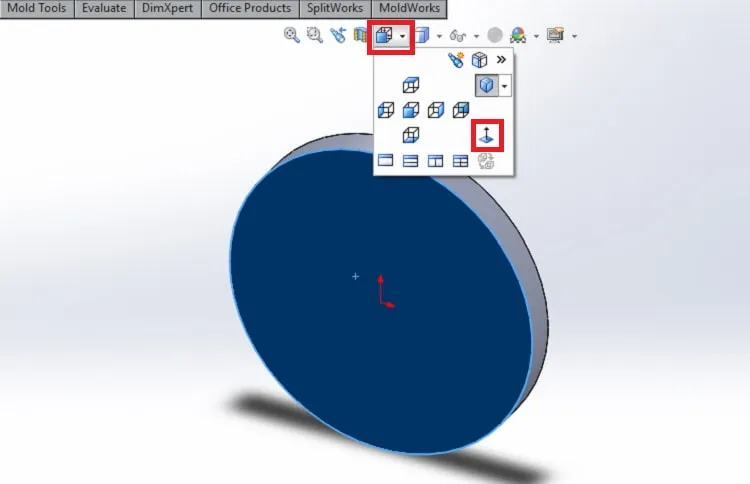Image resolution: width=750 pixels, height=484 pixels.
Task: Expand the isometric view type dropdown arrow
Action: [x=504, y=86]
